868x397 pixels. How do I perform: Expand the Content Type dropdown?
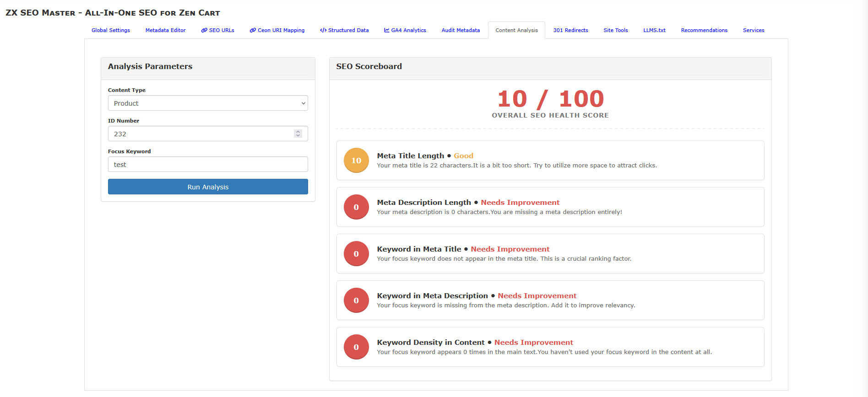208,103
